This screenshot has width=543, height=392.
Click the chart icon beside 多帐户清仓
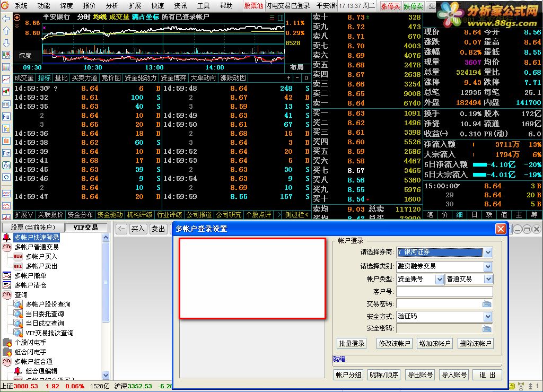[7, 285]
